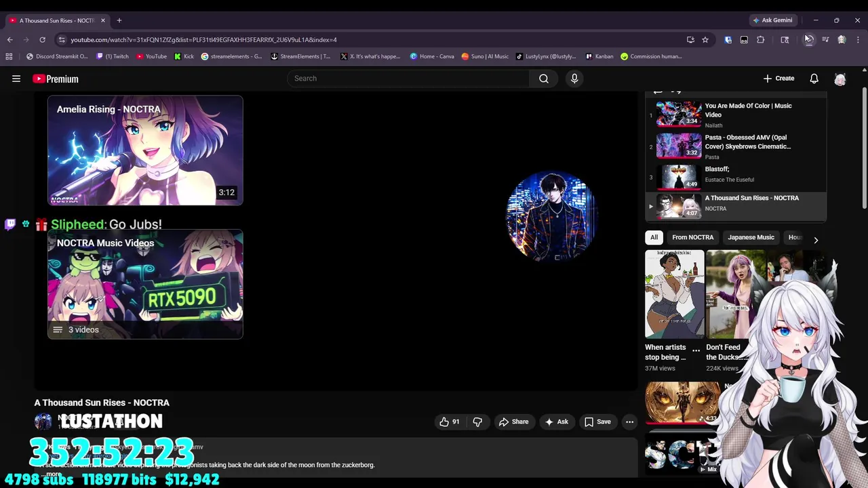This screenshot has width=868, height=488.
Task: Activate voice search microphone
Action: (574, 79)
